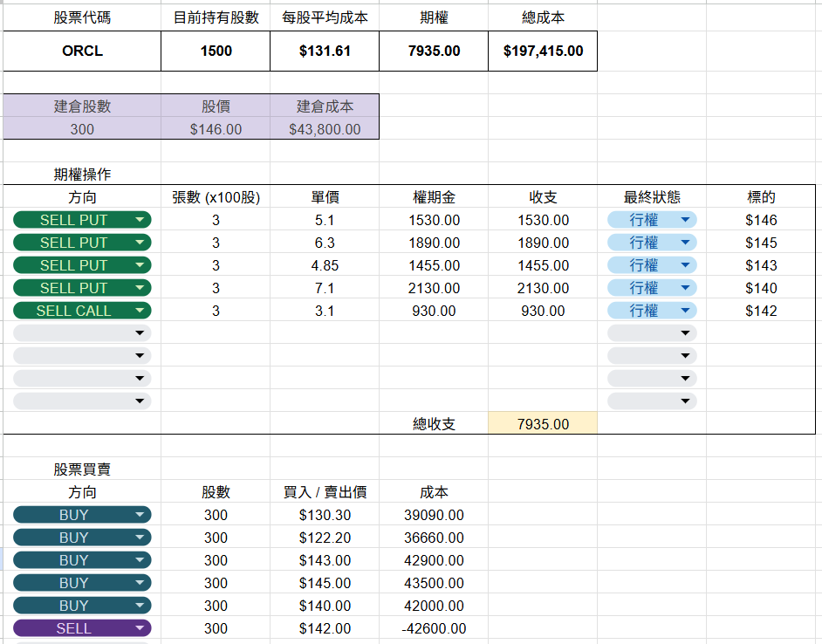Open the 行權 status dropdown for $142 row
The height and width of the screenshot is (644, 822).
pyautogui.click(x=652, y=311)
